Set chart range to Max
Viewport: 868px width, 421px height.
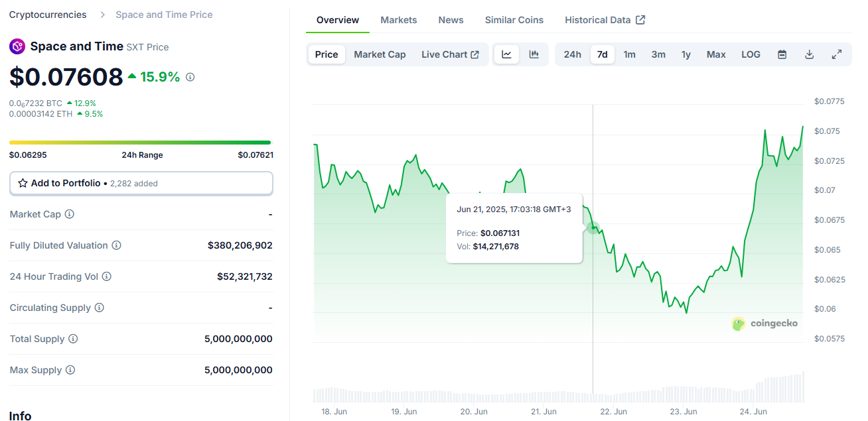[716, 54]
